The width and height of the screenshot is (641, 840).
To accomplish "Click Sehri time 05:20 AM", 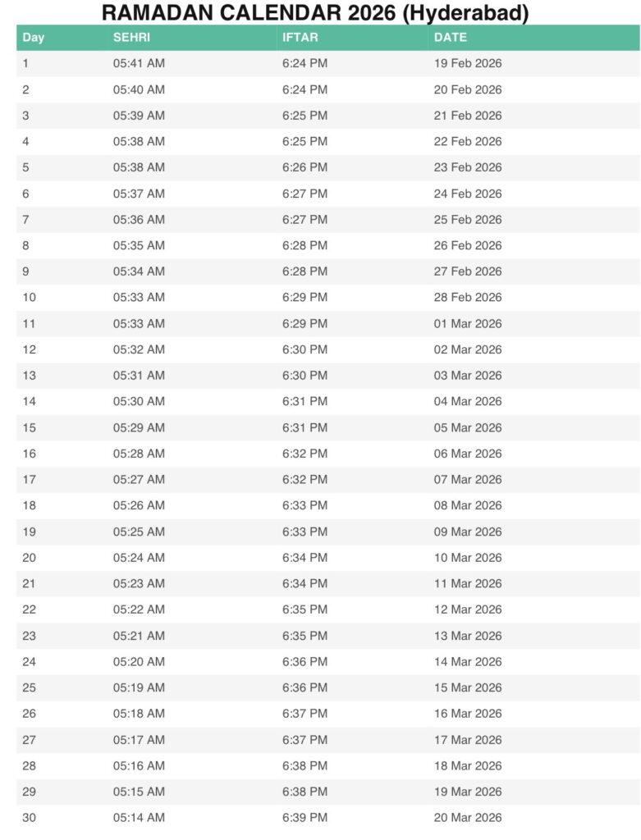I will [139, 661].
